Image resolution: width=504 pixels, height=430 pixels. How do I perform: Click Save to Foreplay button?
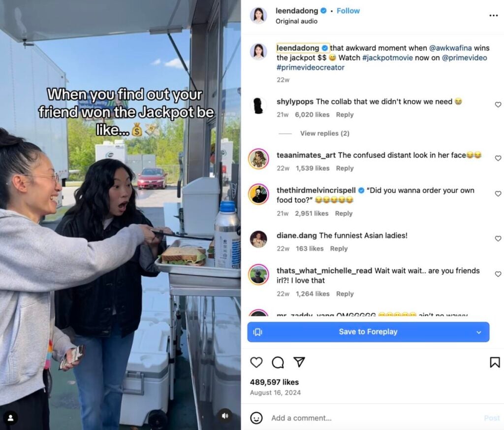(x=368, y=332)
